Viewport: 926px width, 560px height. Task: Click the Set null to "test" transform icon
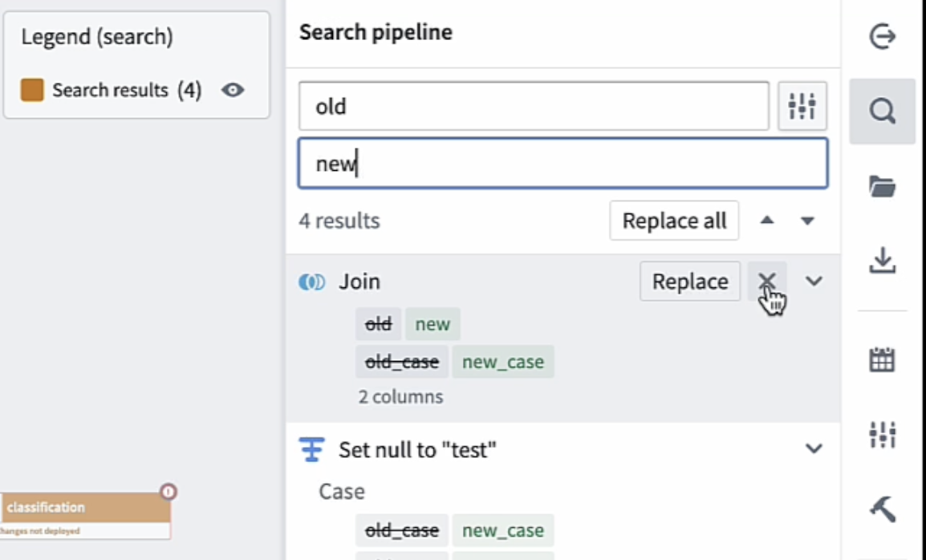pyautogui.click(x=312, y=449)
